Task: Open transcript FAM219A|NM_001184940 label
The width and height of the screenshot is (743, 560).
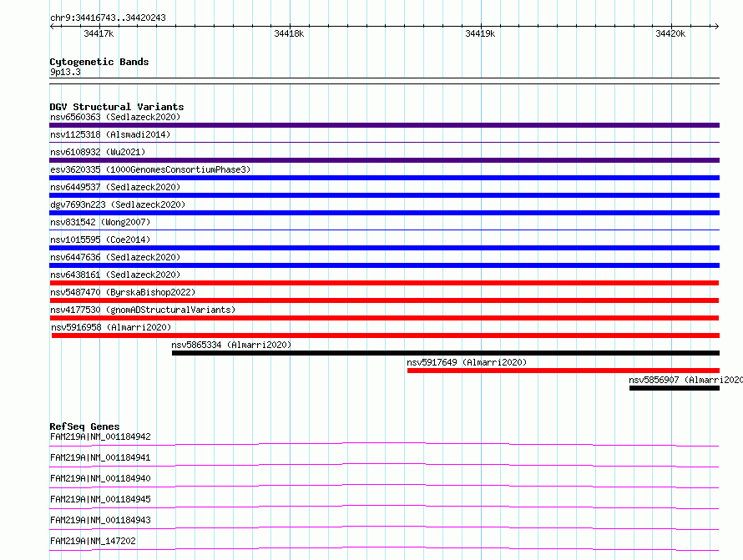Action: pyautogui.click(x=100, y=478)
